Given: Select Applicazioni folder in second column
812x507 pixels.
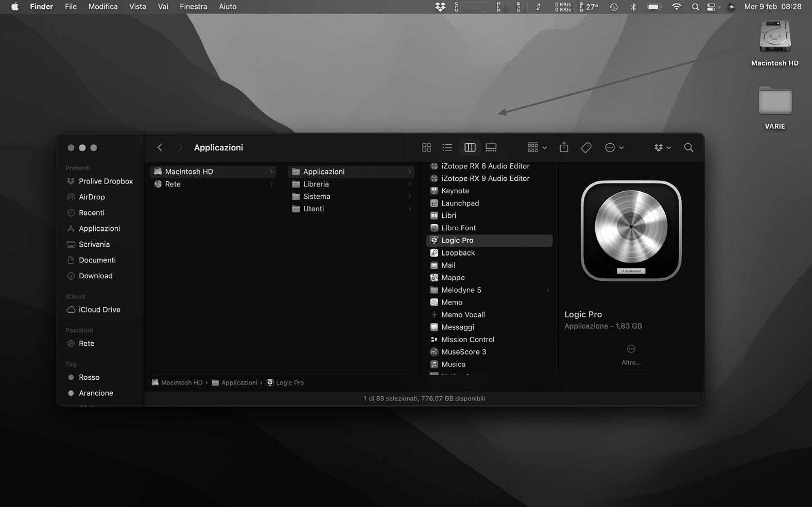Looking at the screenshot, I should click(x=351, y=172).
